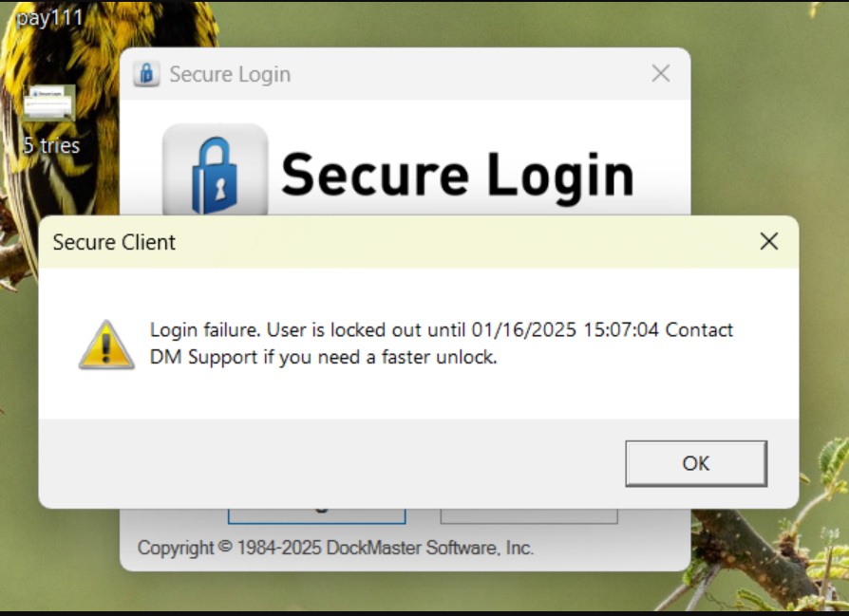Select the '5 tries' desktop icon label
The width and height of the screenshot is (849, 616).
point(51,145)
